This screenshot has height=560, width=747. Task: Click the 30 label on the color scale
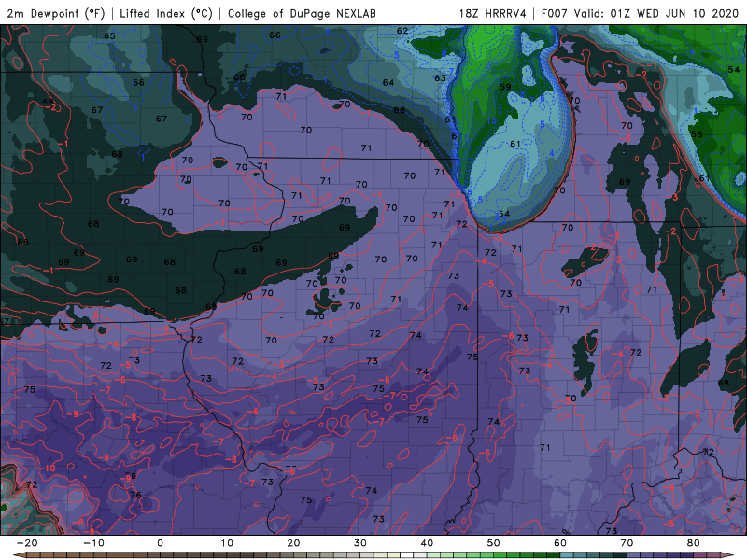(360, 543)
